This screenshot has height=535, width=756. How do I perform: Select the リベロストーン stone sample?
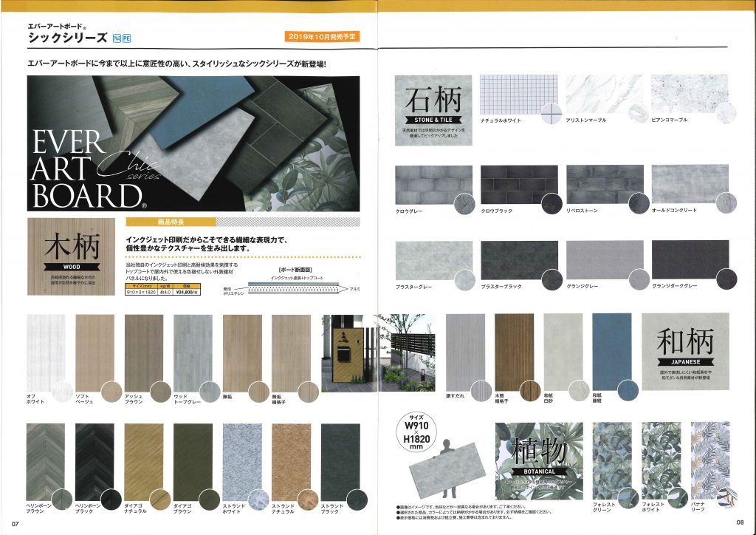coord(605,185)
